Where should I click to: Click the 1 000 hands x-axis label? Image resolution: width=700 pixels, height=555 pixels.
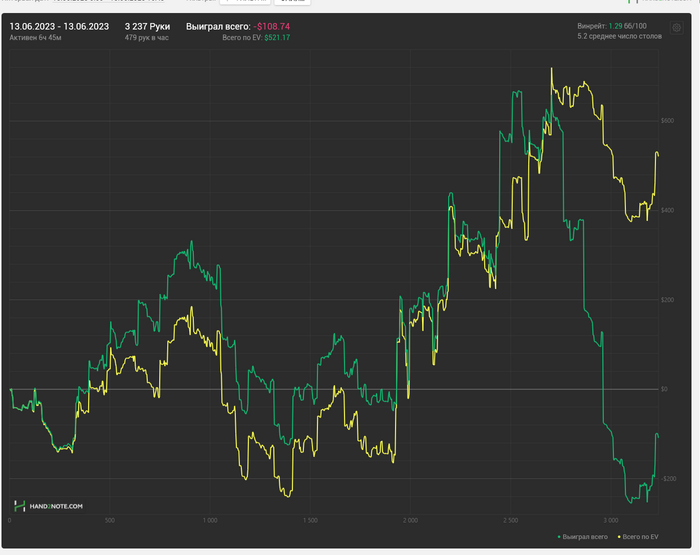pos(210,520)
